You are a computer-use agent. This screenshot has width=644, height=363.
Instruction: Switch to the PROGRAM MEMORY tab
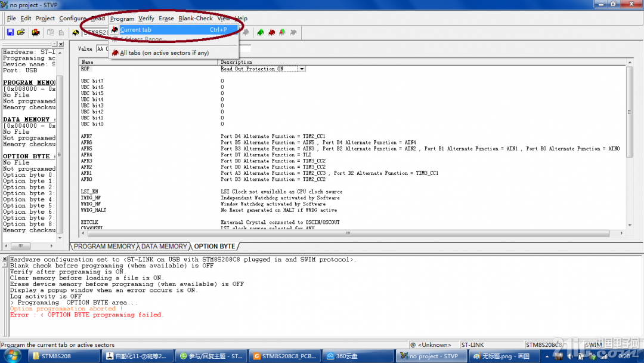(x=104, y=246)
